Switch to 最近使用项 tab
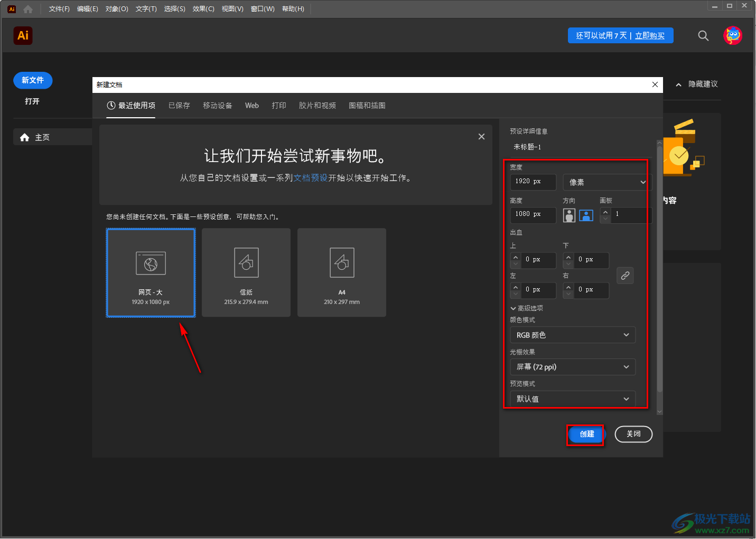The height and width of the screenshot is (539, 756). 131,106
